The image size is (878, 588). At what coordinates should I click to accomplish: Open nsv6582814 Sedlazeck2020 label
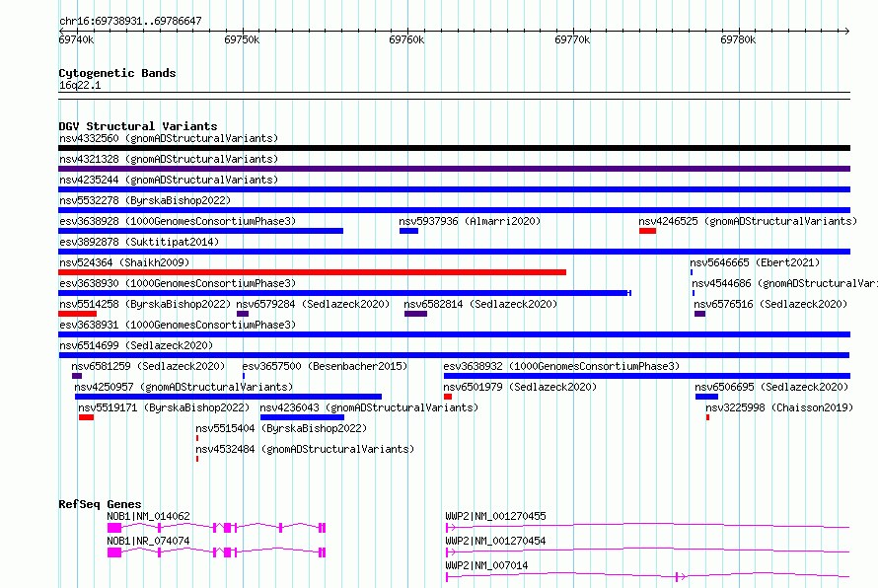click(x=480, y=304)
